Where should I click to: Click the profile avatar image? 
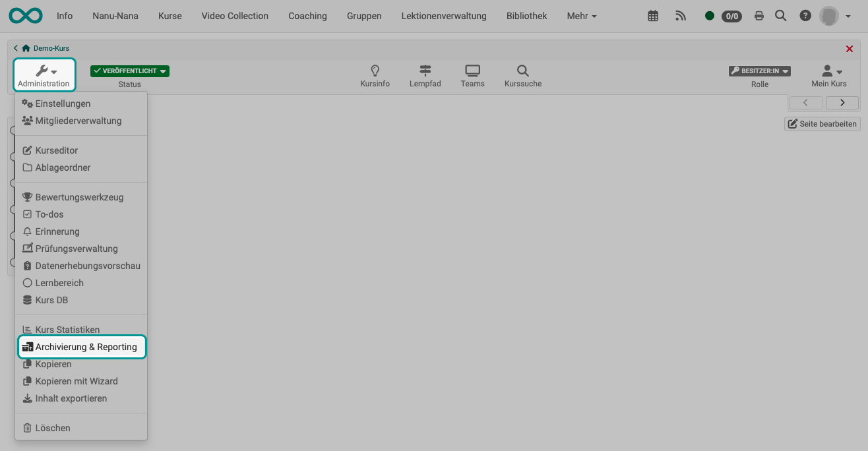(x=829, y=15)
